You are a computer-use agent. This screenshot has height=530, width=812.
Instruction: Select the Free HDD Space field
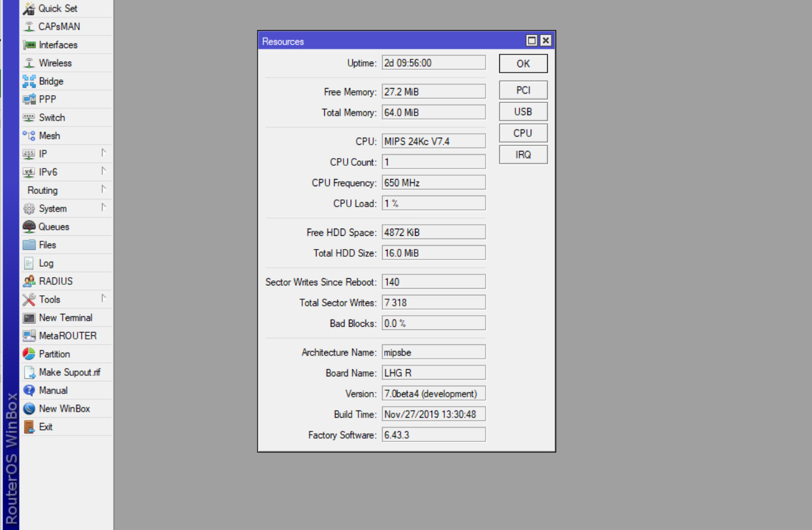tap(434, 232)
